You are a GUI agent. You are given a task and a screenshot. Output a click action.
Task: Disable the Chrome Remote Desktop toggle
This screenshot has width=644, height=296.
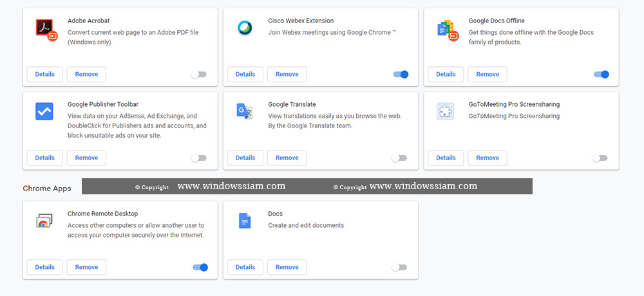(200, 267)
